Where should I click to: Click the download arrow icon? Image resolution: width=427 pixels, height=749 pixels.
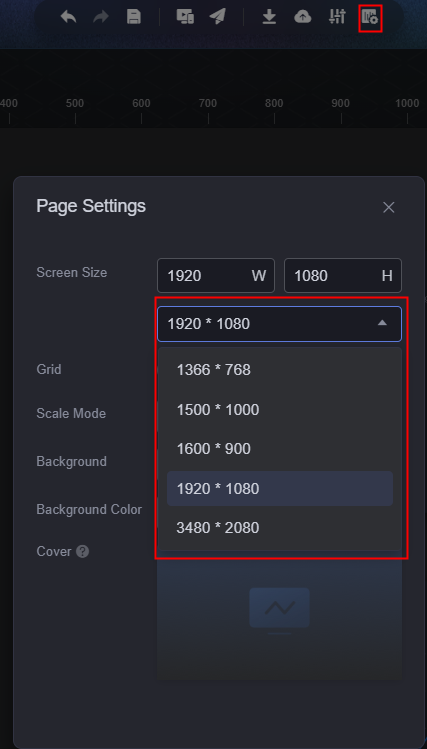click(x=269, y=17)
